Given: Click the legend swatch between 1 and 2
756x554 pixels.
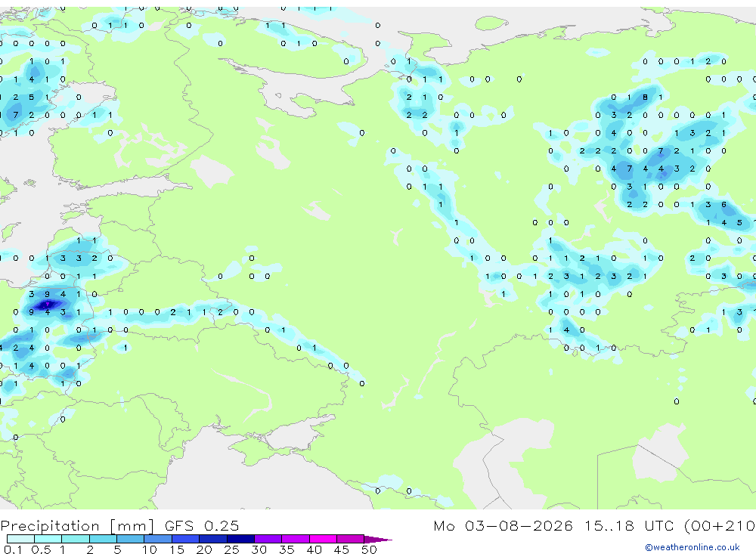Looking at the screenshot, I should pos(76,539).
